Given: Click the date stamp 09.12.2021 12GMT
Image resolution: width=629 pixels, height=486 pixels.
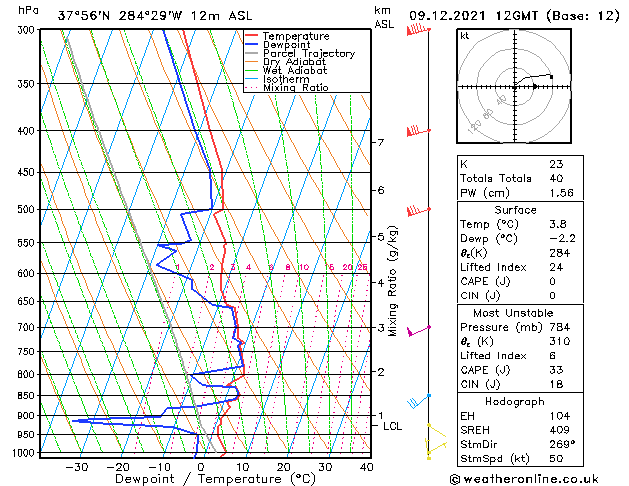Looking at the screenshot, I should tap(473, 16).
